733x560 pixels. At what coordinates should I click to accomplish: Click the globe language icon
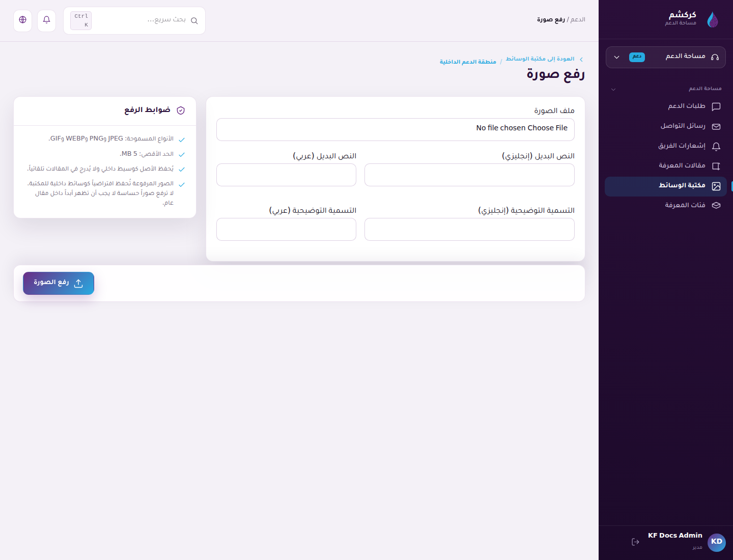point(22,20)
